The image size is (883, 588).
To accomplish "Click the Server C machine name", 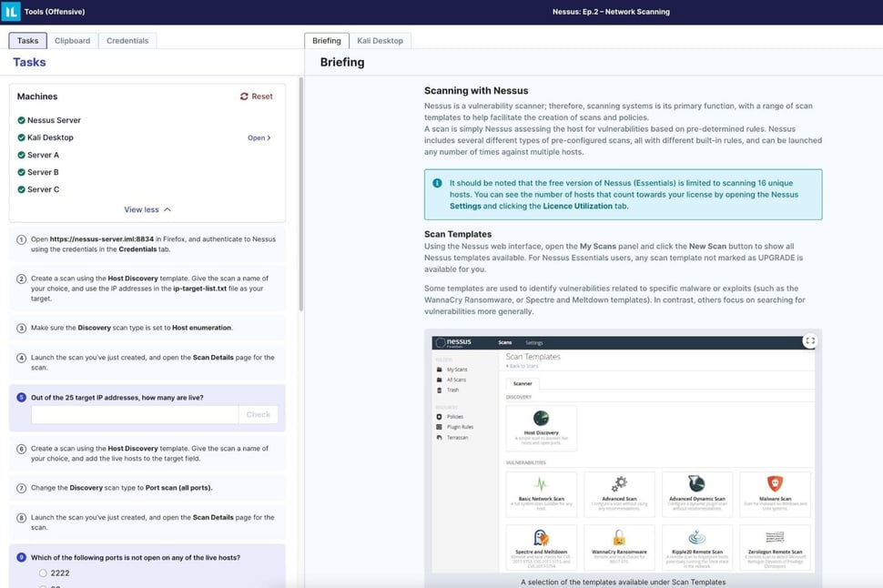I will 43,189.
